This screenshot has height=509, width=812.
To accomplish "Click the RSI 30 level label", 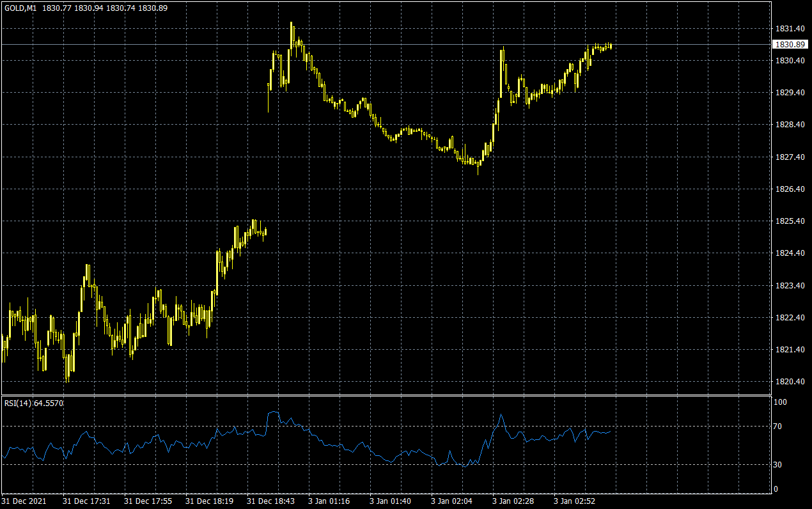I will (779, 464).
